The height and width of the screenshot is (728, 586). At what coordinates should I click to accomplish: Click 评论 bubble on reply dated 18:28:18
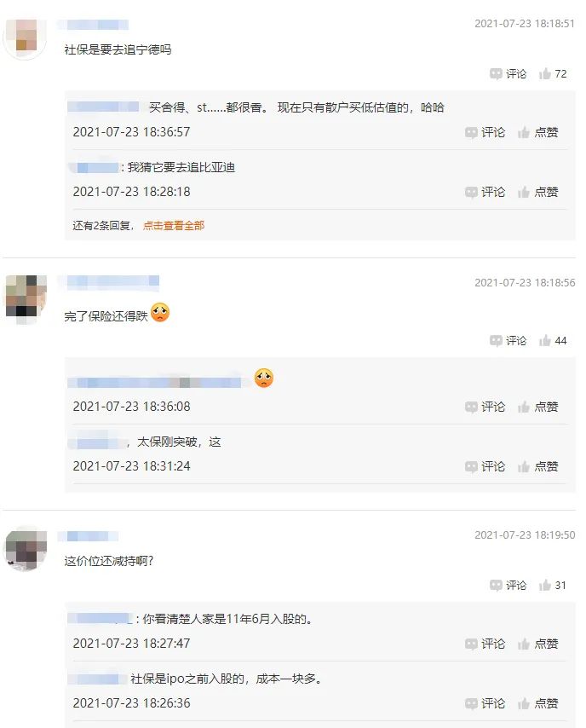(x=485, y=192)
